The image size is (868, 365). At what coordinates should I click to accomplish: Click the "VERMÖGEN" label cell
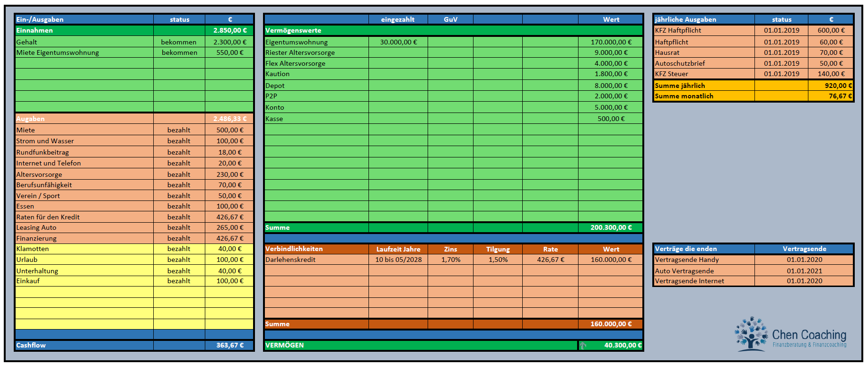421,345
